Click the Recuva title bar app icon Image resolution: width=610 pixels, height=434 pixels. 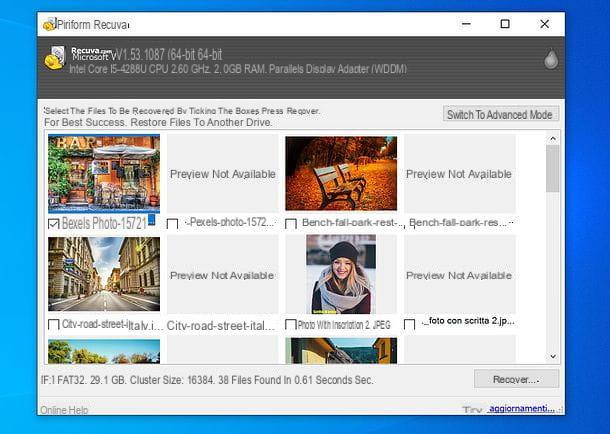point(49,24)
